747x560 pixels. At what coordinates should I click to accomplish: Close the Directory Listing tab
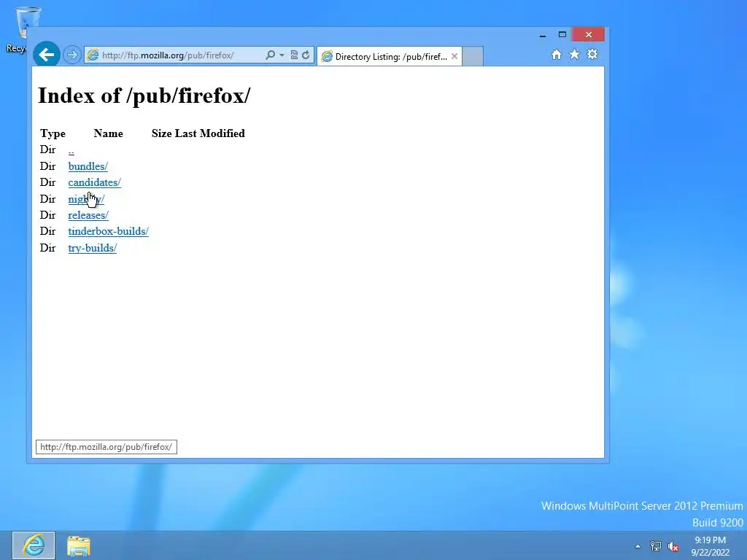coord(454,56)
